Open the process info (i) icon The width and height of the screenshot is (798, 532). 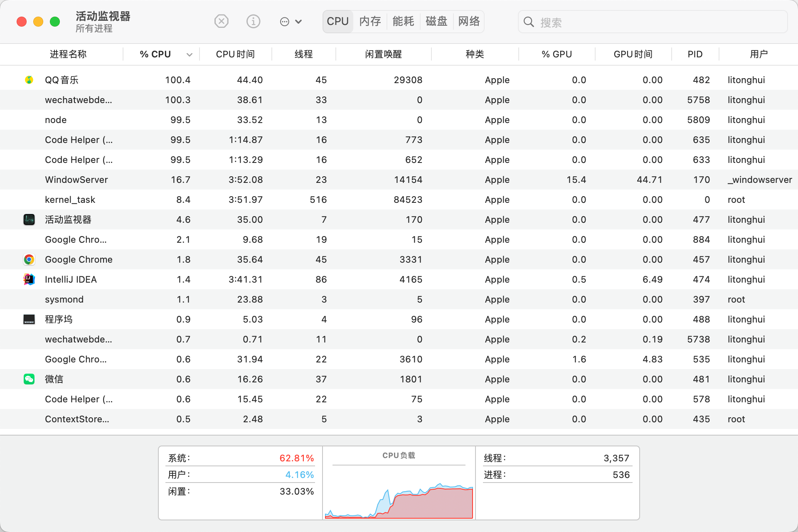click(x=253, y=21)
